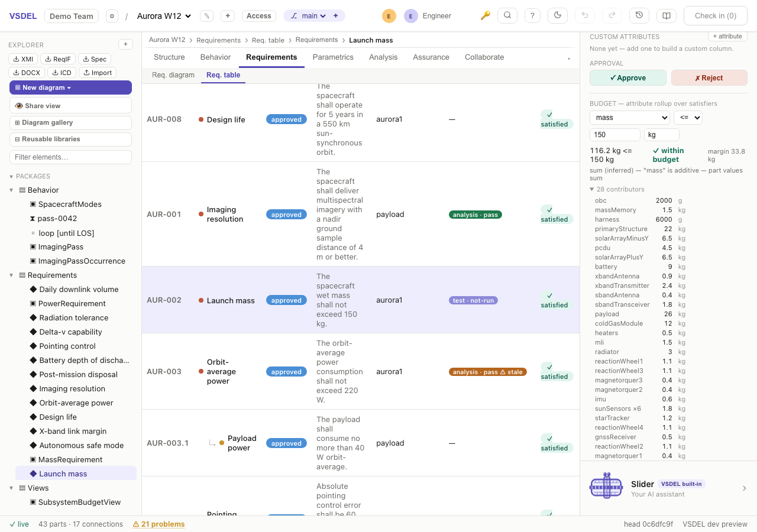
Task: Click the plus icon next to rename pencil
Action: (x=228, y=16)
